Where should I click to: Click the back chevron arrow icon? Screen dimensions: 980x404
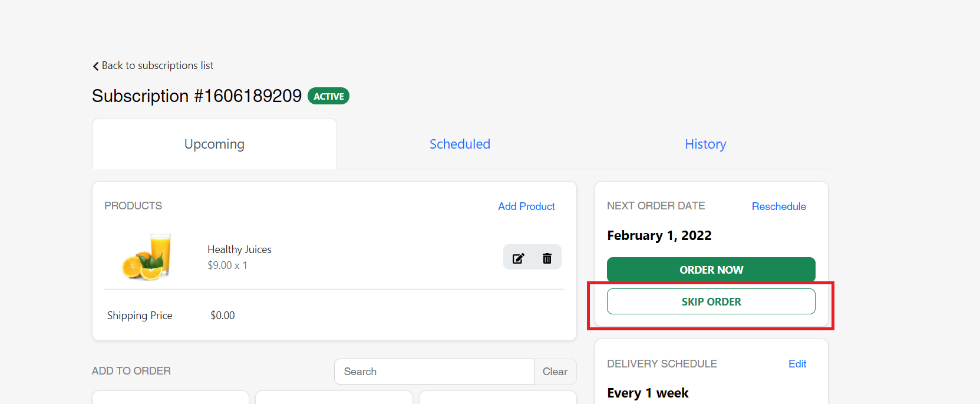coord(95,66)
